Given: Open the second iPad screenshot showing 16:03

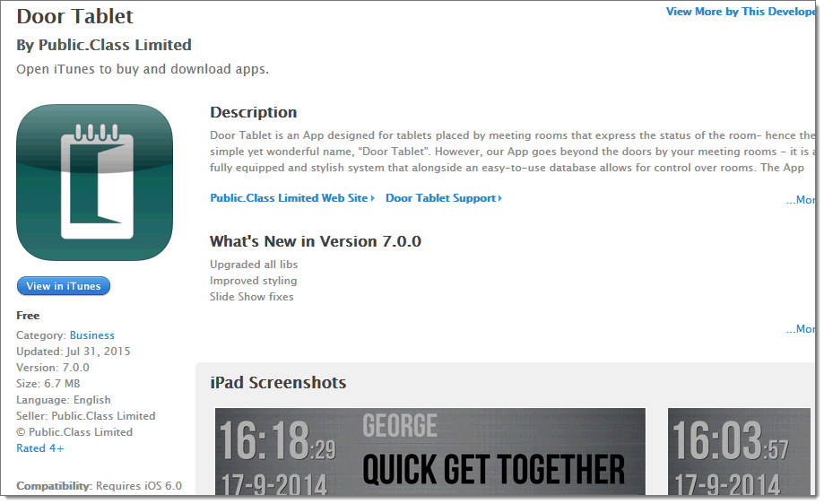Looking at the screenshot, I should point(739,451).
